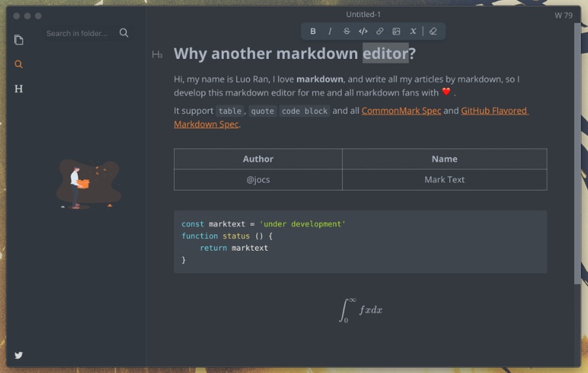Select the @jocs table cell
This screenshot has height=373, width=588.
pos(258,180)
